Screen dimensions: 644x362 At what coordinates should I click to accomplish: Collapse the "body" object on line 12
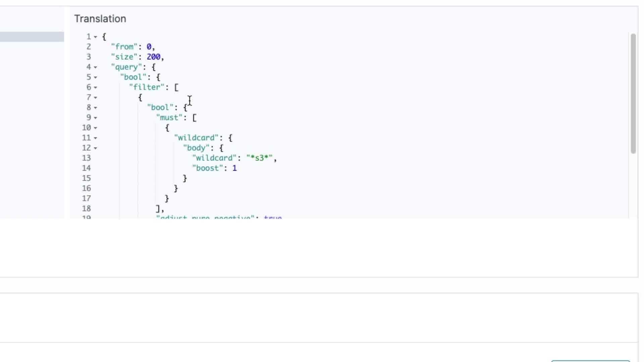coord(96,148)
